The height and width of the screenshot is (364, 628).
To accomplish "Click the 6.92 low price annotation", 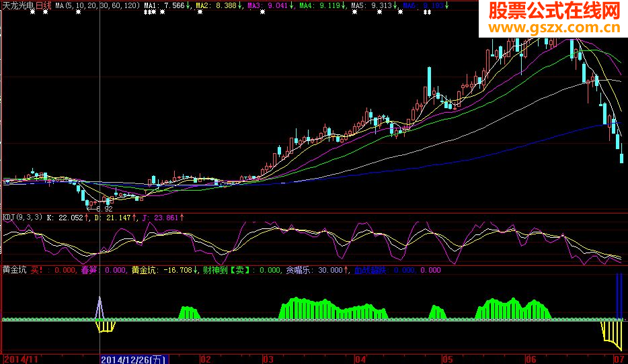I will point(104,209).
